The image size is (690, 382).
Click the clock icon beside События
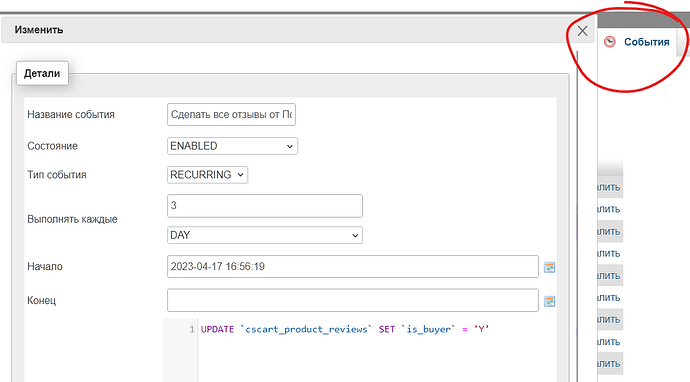609,42
